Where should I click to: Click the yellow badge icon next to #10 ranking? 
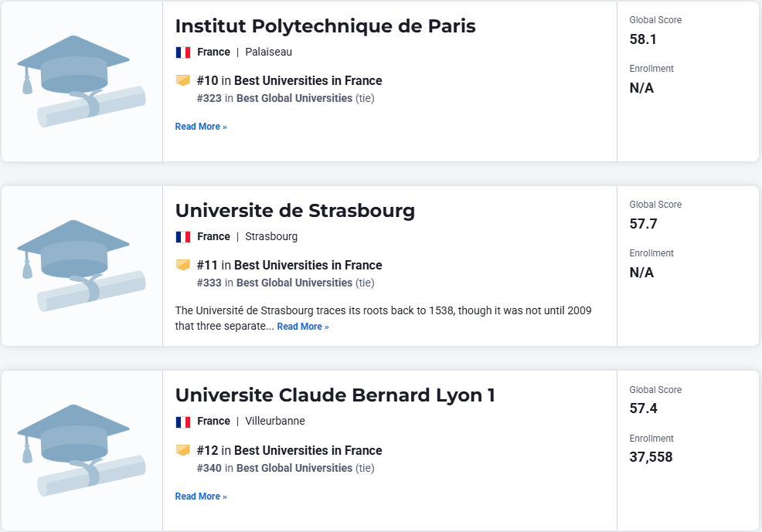pyautogui.click(x=183, y=80)
